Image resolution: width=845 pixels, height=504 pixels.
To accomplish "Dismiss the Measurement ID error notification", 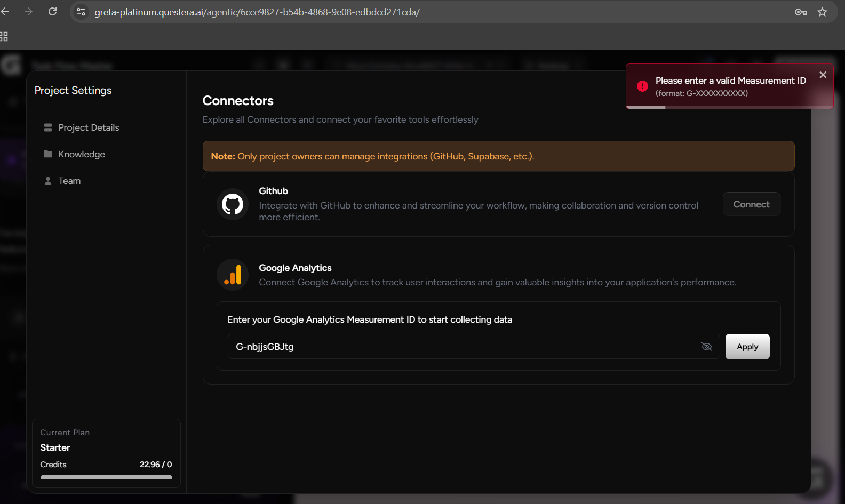I will (823, 75).
